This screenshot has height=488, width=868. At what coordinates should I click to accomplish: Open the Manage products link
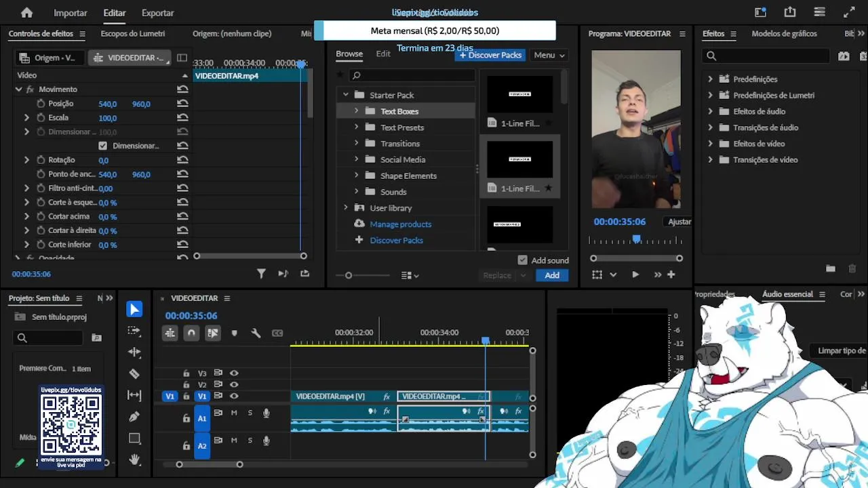tap(400, 224)
